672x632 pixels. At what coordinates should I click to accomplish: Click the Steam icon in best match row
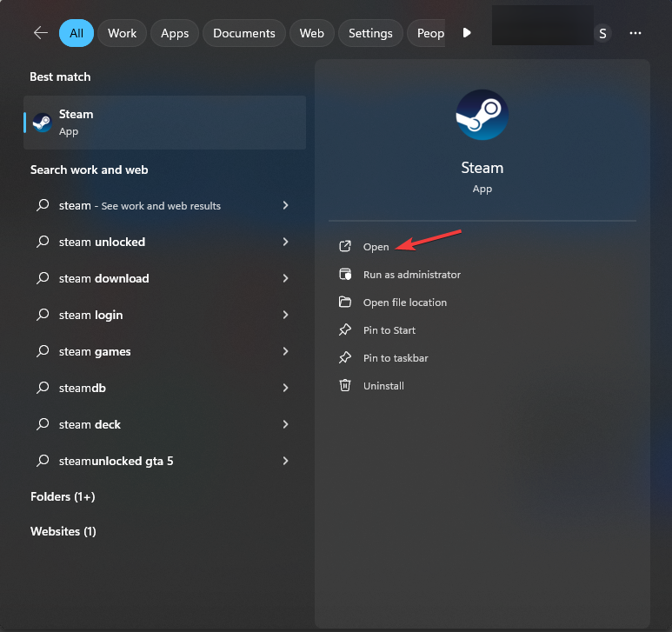coord(43,123)
